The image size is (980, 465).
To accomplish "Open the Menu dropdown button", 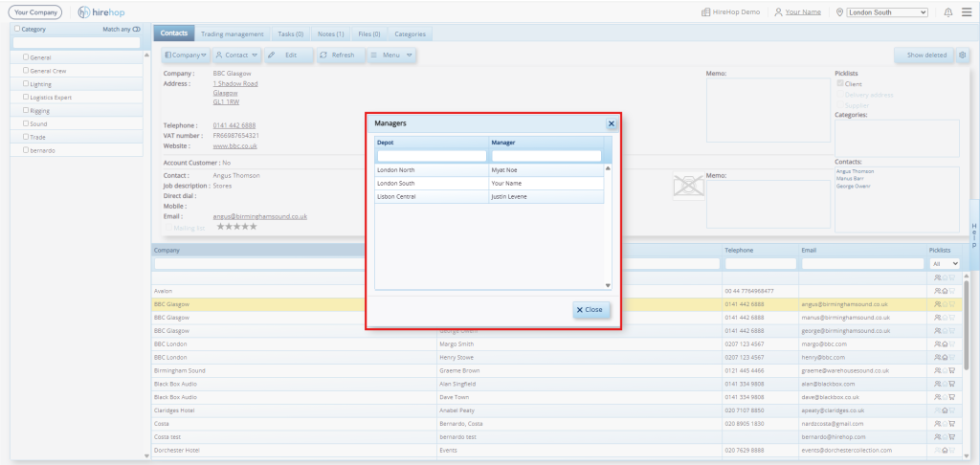I will [x=391, y=55].
